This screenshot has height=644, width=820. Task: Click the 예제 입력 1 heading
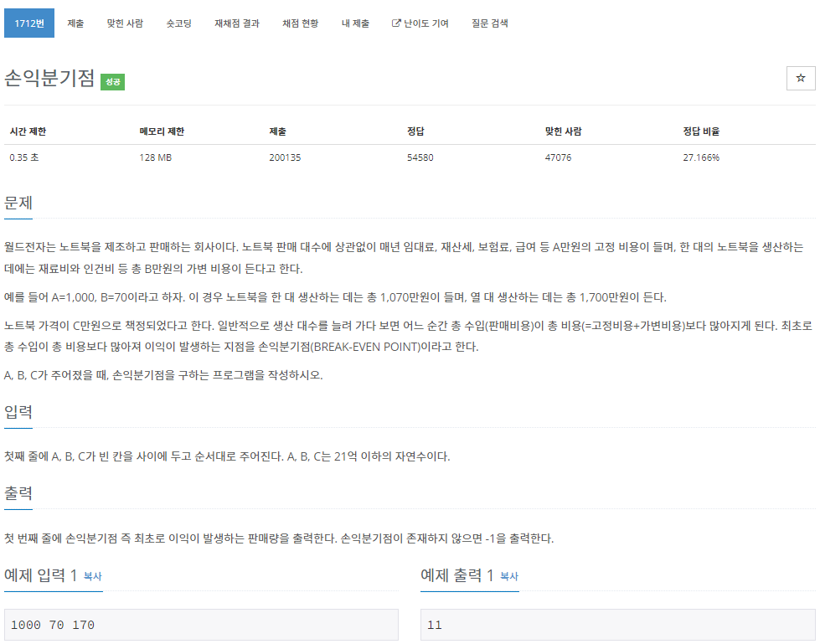point(40,575)
